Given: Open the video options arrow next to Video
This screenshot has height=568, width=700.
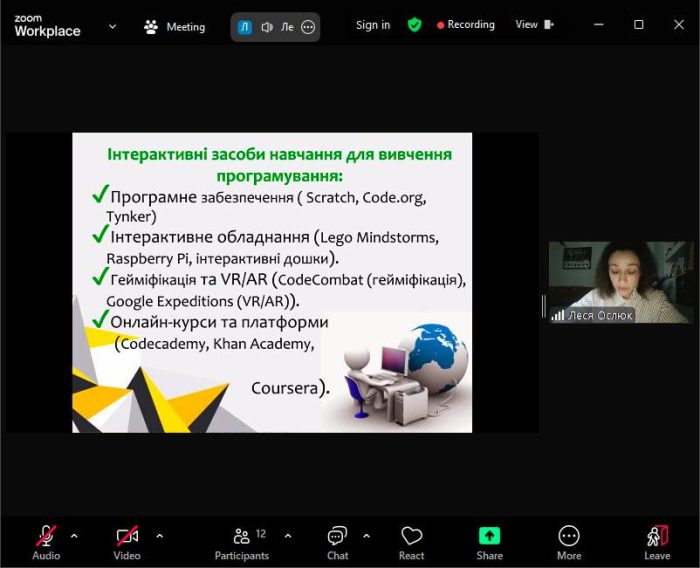Looking at the screenshot, I should coord(159,535).
